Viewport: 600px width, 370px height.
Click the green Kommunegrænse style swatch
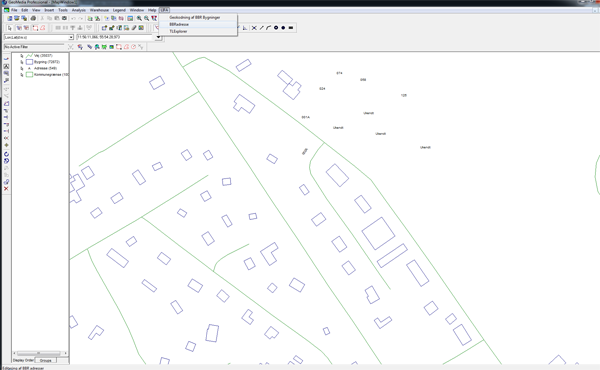click(x=29, y=75)
